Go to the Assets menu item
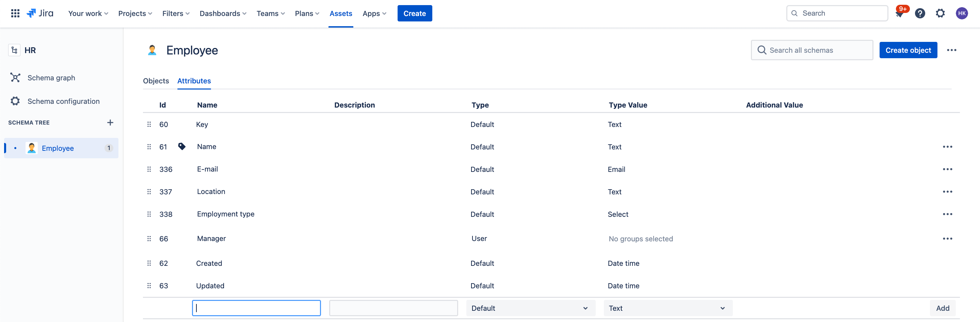Screen dimensions: 980x322 [341, 13]
